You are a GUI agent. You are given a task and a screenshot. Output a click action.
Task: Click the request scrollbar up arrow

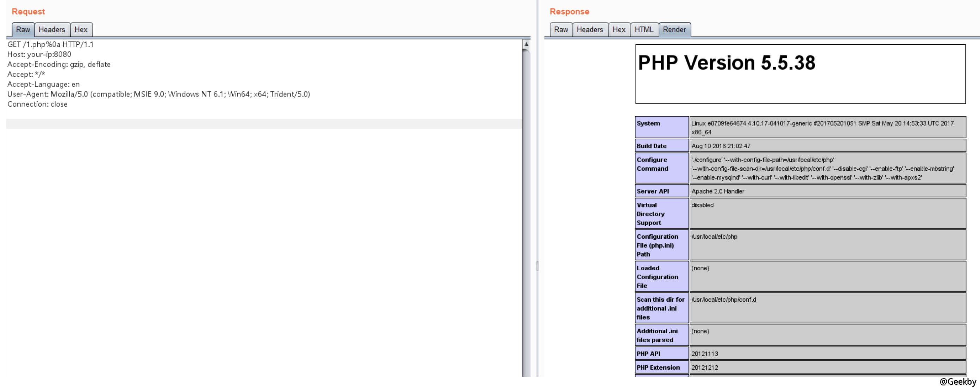pos(526,44)
